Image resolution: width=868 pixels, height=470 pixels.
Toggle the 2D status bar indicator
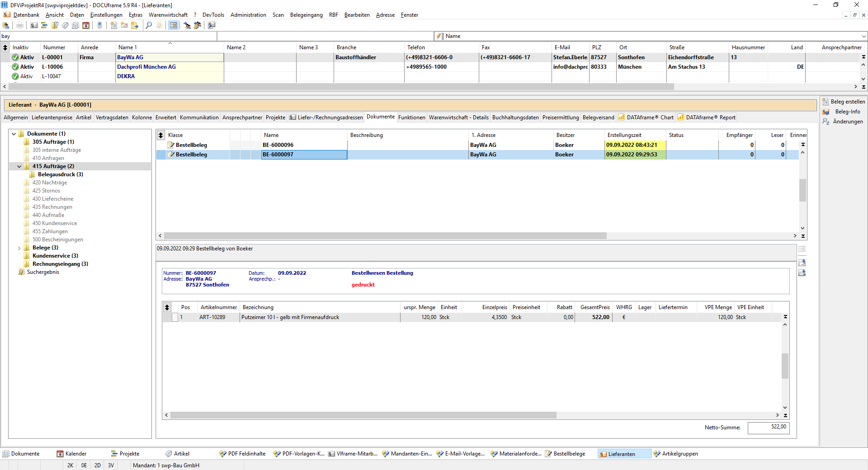tap(98, 465)
